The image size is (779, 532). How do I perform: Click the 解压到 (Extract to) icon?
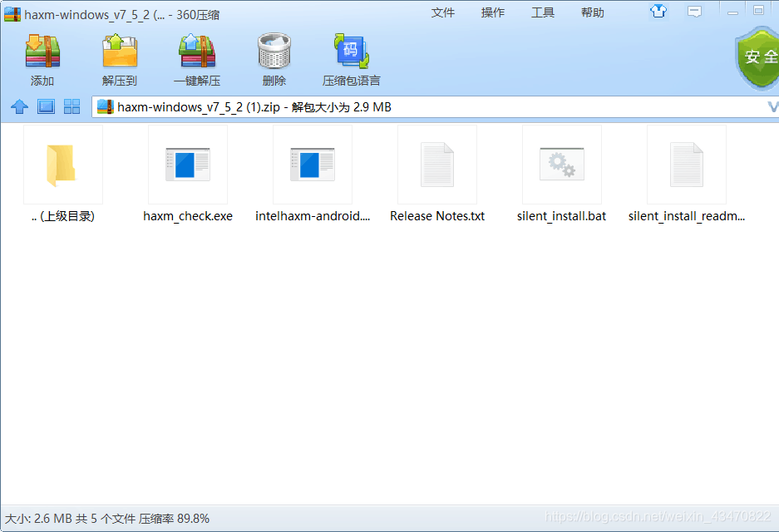(x=119, y=57)
